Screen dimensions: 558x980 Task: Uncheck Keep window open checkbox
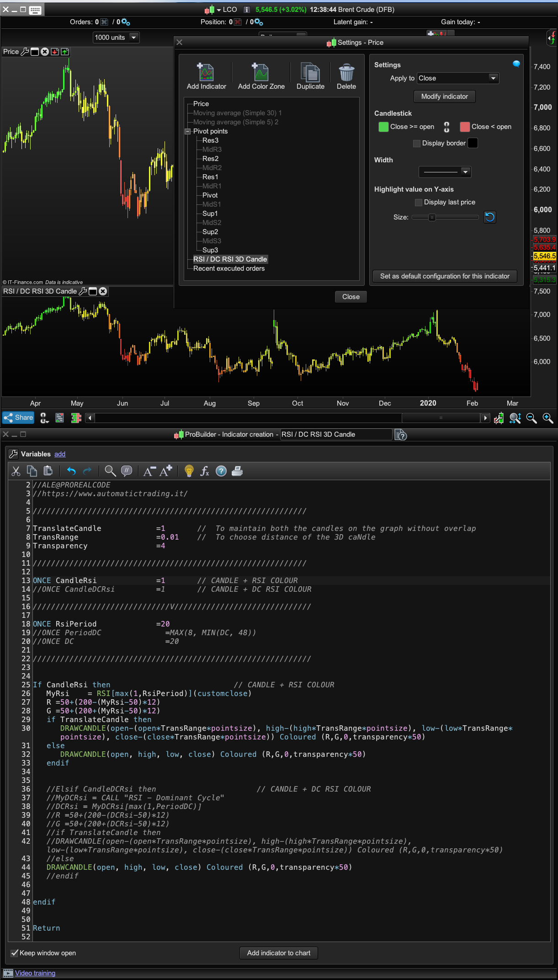15,953
